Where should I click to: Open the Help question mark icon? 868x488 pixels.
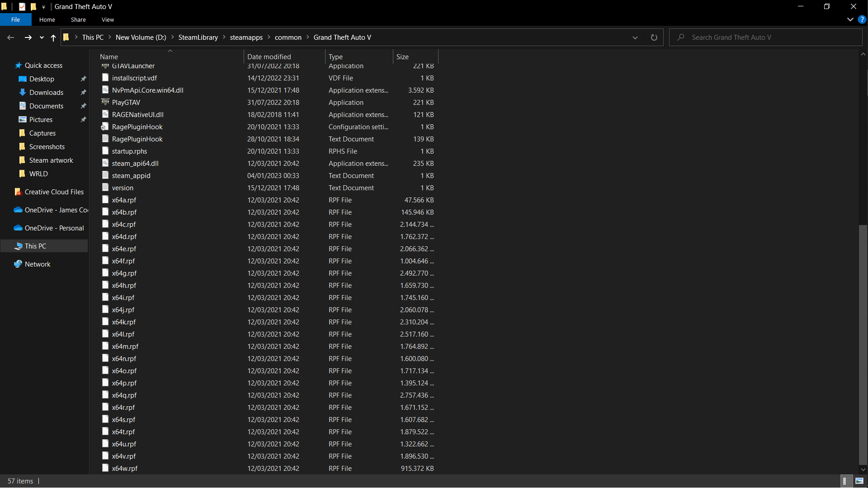[x=862, y=19]
